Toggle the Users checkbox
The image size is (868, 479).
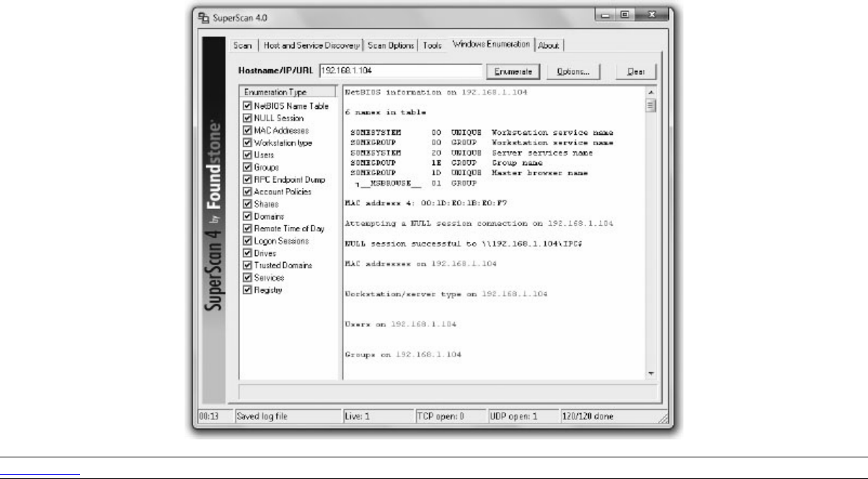[247, 155]
